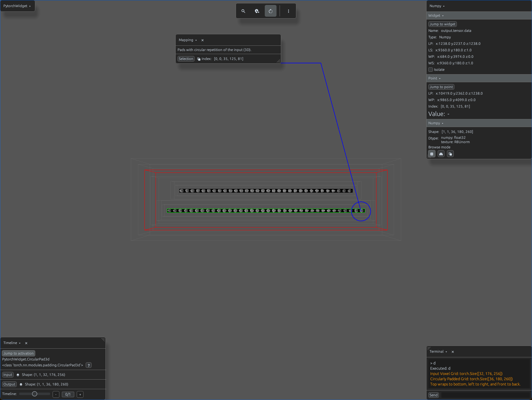
Task: Click the 'Pads with circular repetition' description text
Action: coord(214,50)
